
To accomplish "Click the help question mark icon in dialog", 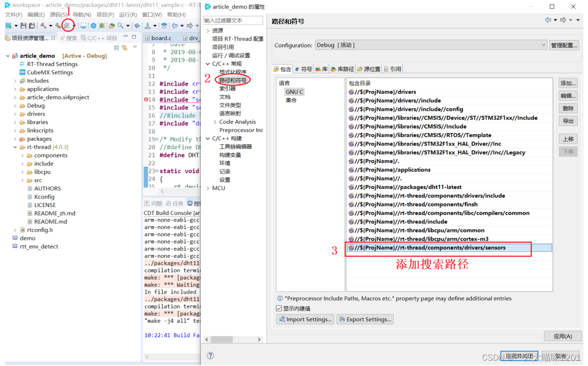I will (211, 355).
